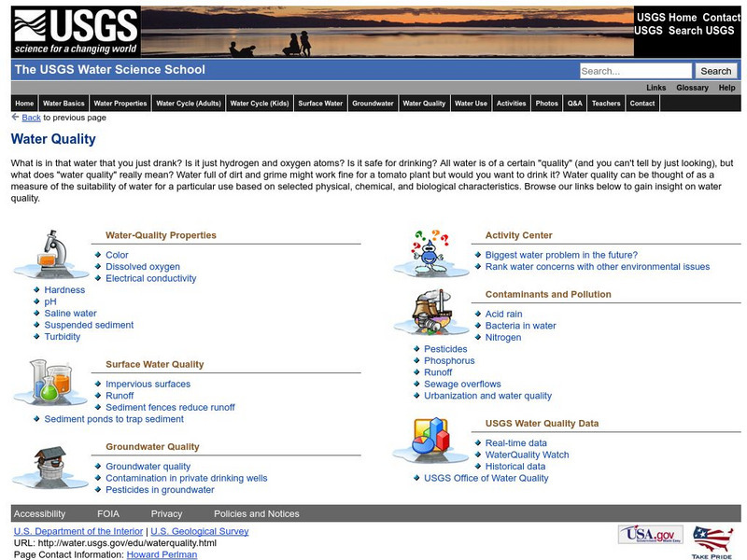Click the back arrow icon

click(x=15, y=117)
